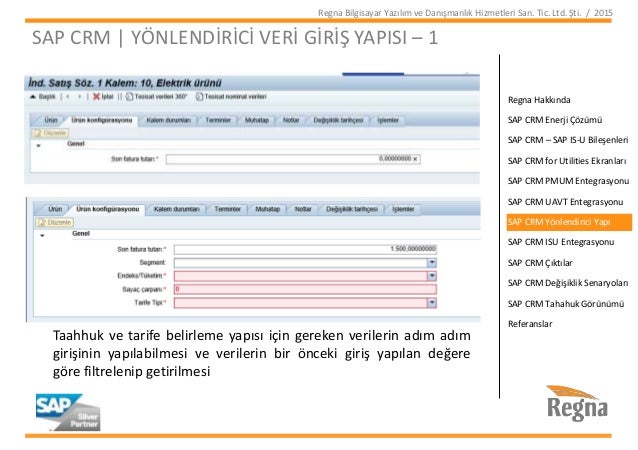The image size is (638, 450).
Task: Click the Başlık up-arrow icon
Action: pyautogui.click(x=33, y=97)
